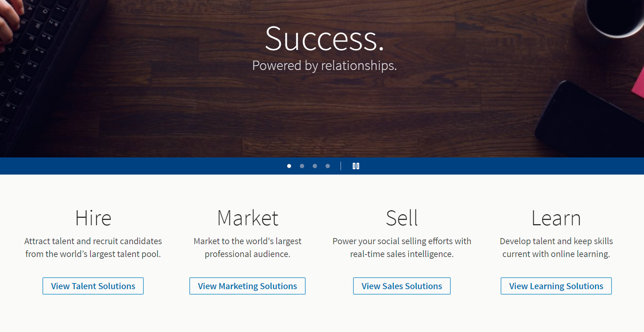The image size is (644, 332).
Task: Open the View Talent Solutions page
Action: pos(93,286)
